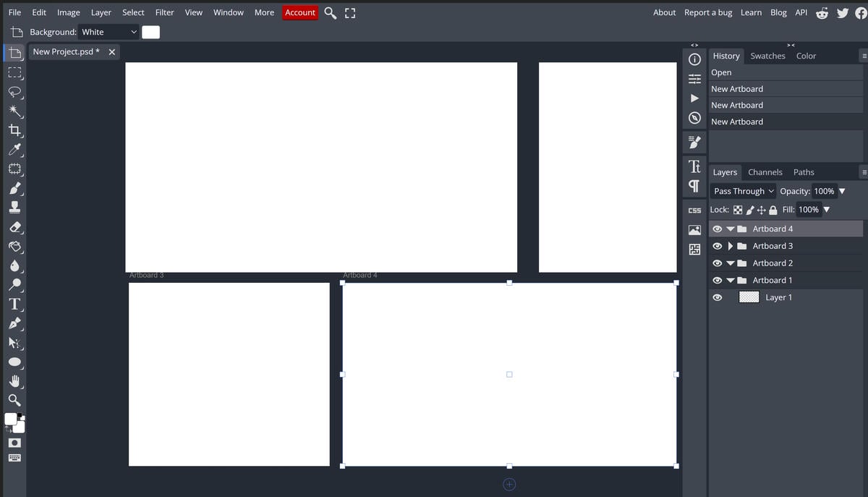Toggle lock position move icon

point(761,210)
